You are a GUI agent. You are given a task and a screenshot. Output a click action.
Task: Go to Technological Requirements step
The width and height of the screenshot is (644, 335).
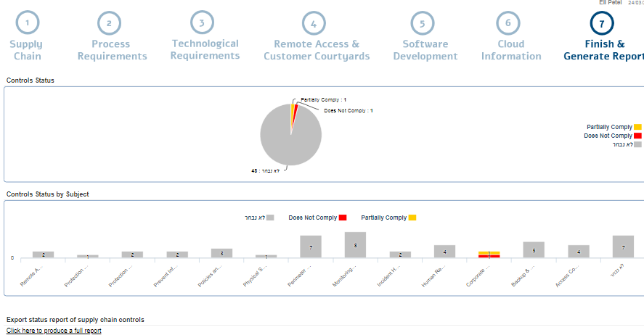pyautogui.click(x=205, y=49)
